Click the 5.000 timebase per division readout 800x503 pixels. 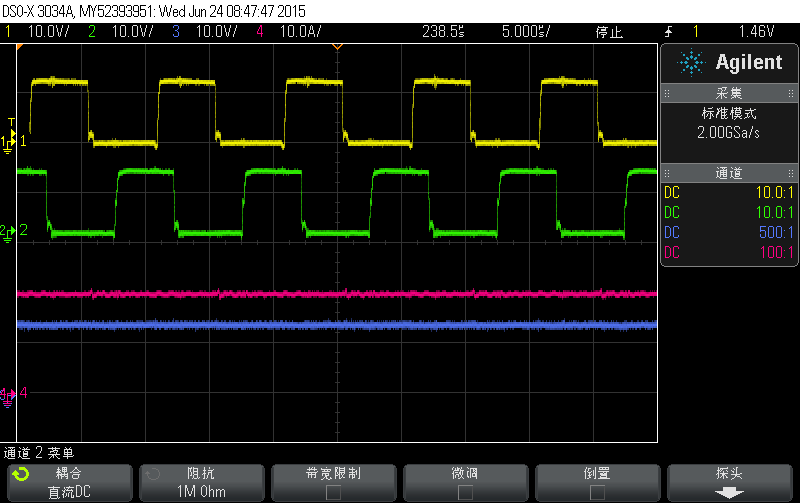[526, 32]
